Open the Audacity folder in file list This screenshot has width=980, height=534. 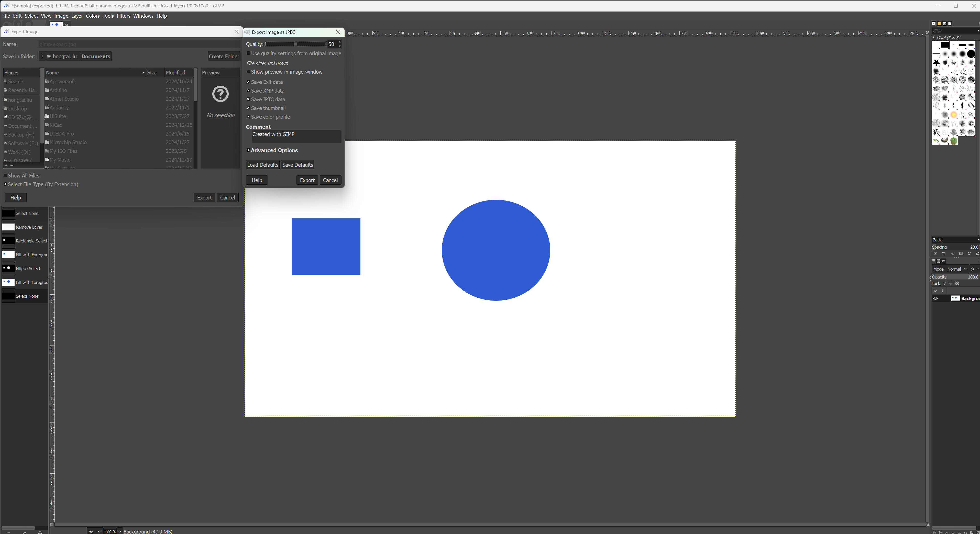[x=59, y=108]
